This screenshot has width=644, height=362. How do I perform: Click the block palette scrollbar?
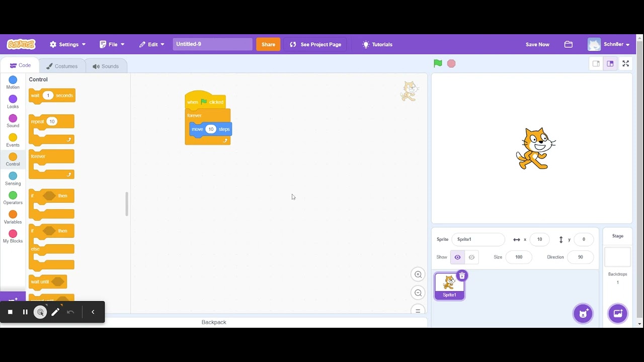(x=127, y=204)
